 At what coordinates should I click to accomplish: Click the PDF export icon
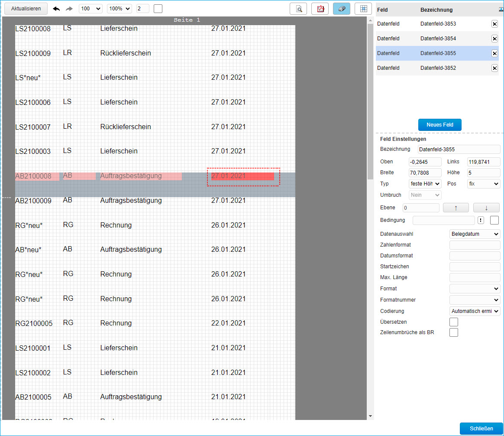(320, 9)
